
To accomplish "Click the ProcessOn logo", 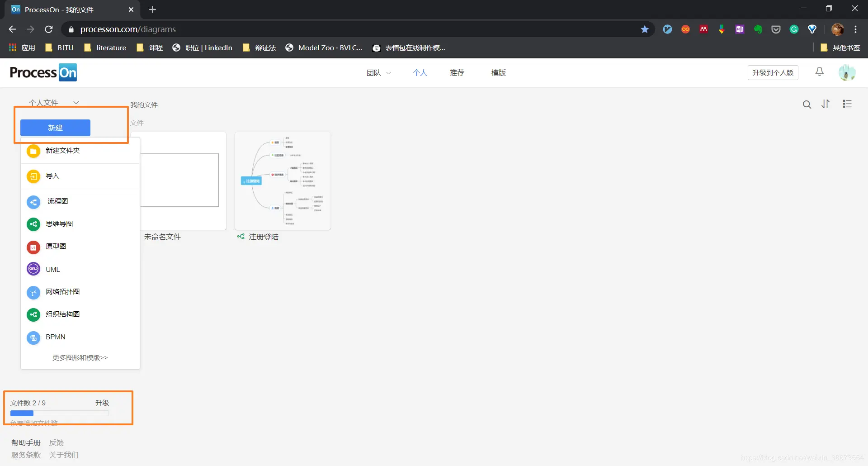I will [x=43, y=72].
